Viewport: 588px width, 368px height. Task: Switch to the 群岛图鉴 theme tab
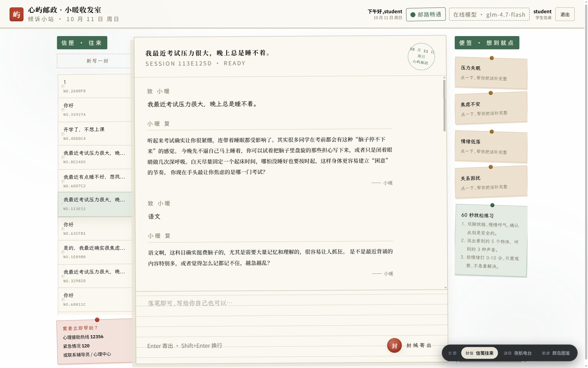click(x=556, y=353)
